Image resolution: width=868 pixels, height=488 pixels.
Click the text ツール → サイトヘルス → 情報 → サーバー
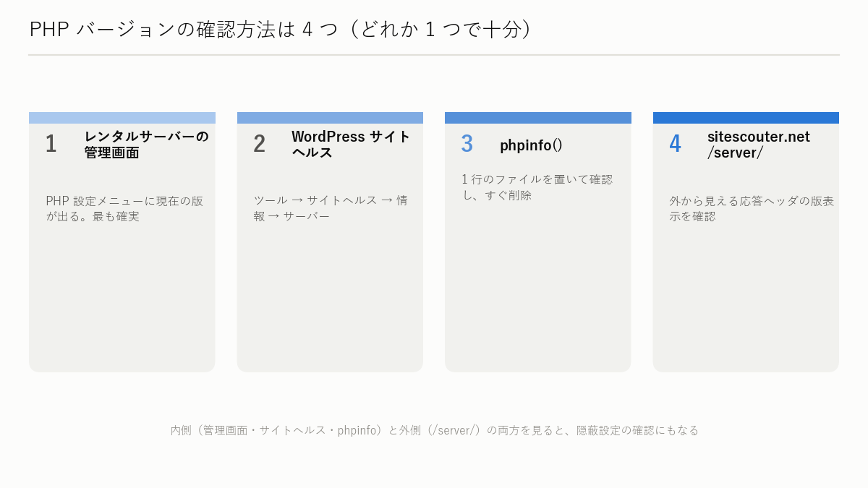click(331, 208)
